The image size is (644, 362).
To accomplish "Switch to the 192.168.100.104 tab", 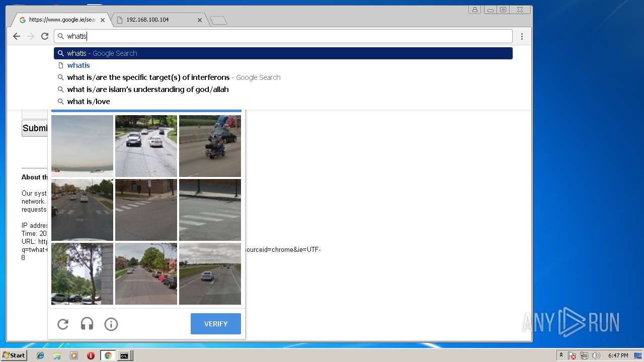I will [158, 20].
